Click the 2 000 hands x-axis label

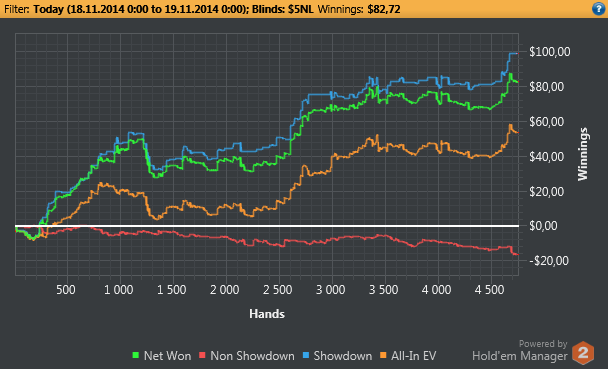tap(225, 290)
